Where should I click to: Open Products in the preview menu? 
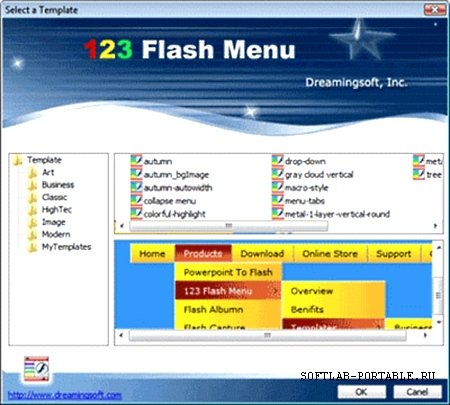coord(203,254)
